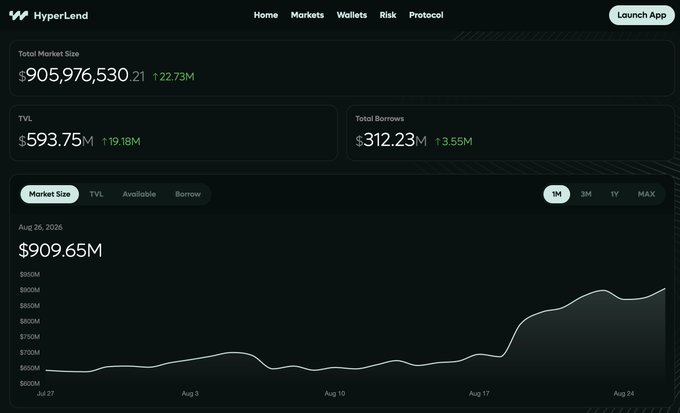Open the Protocol nav link
Screen dimensions: 680x413
point(426,15)
